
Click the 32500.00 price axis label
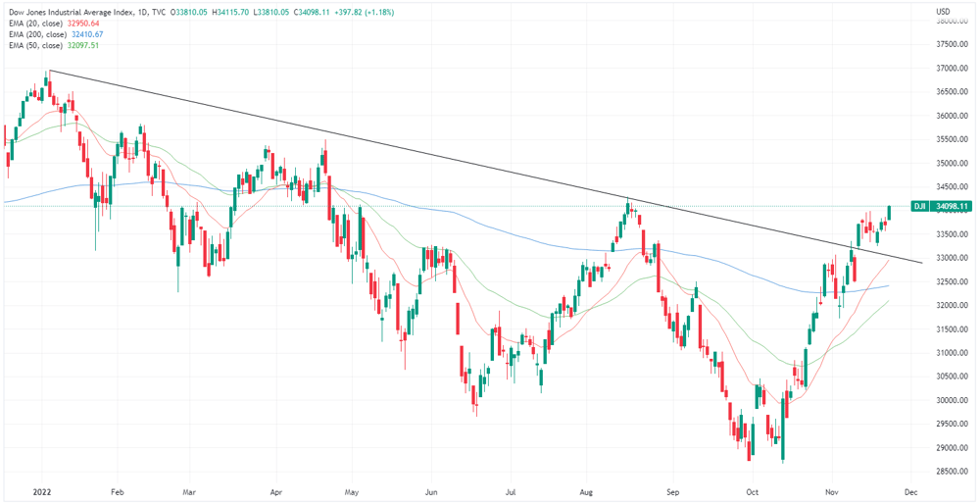pos(954,282)
